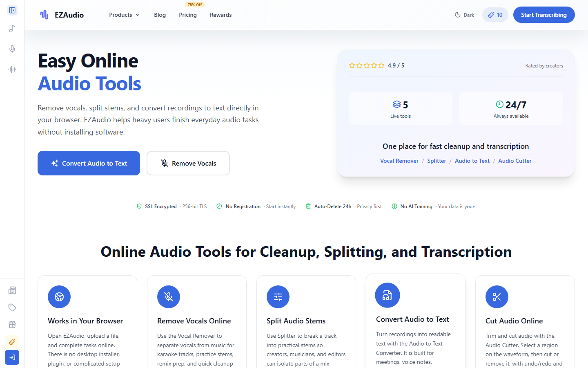The image size is (588, 368).
Task: Click the 78% Off badge
Action: [x=195, y=5]
